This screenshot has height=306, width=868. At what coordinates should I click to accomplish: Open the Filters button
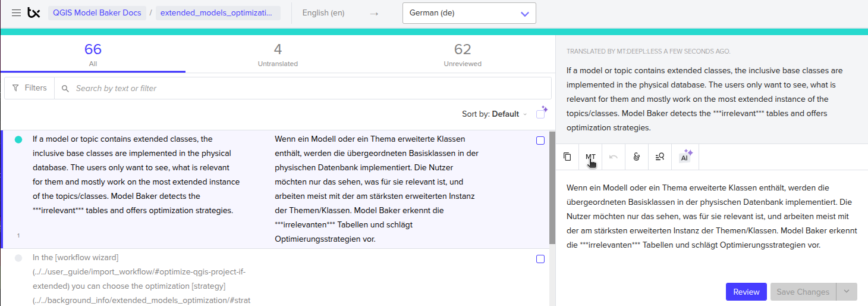29,88
